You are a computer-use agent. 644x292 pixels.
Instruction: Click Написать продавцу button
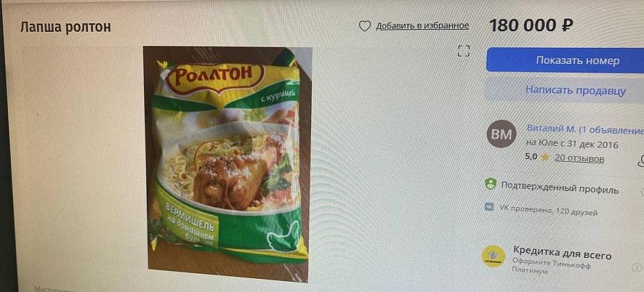(x=565, y=90)
